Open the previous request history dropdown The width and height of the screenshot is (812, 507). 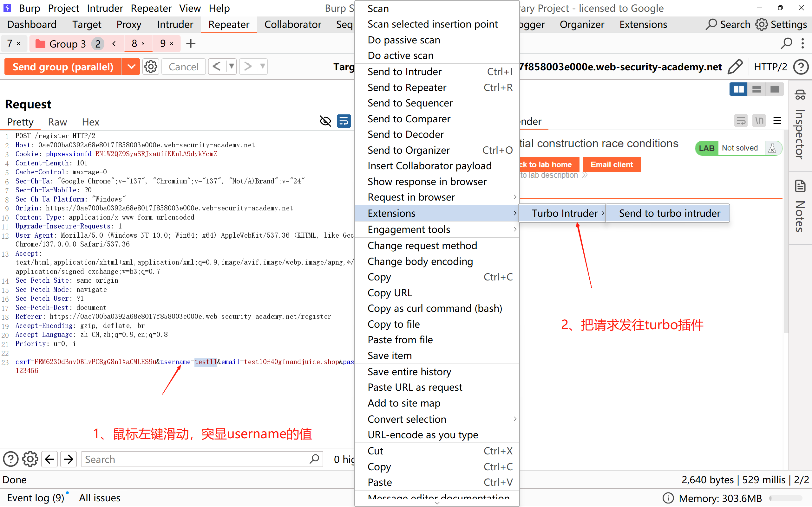232,67
